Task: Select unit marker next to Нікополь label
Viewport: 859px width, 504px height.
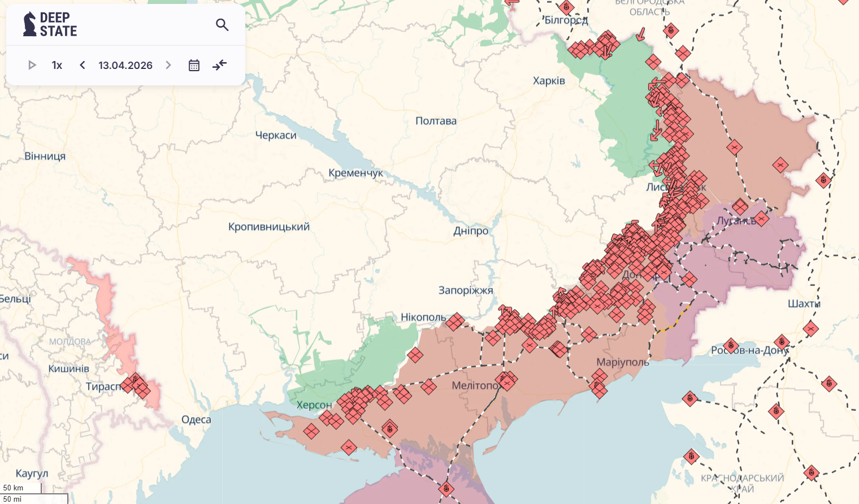Action: 455,321
